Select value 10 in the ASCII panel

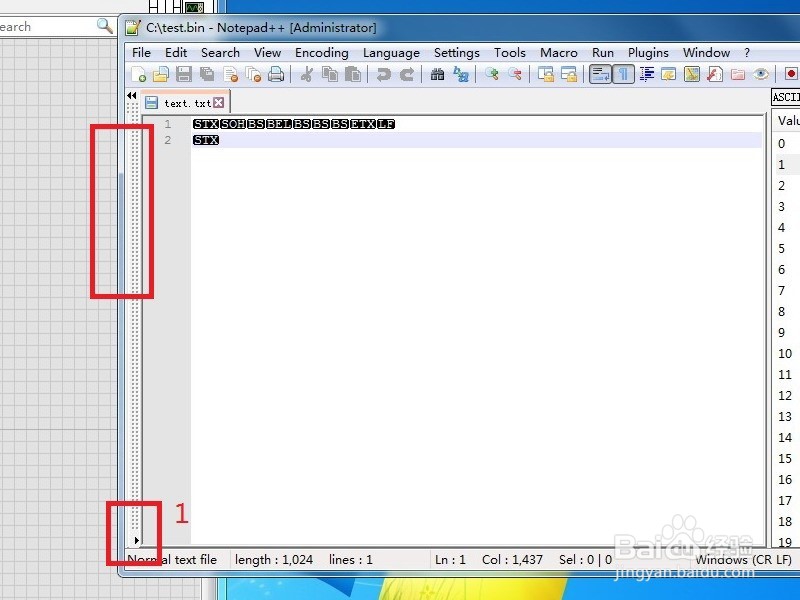click(x=785, y=354)
